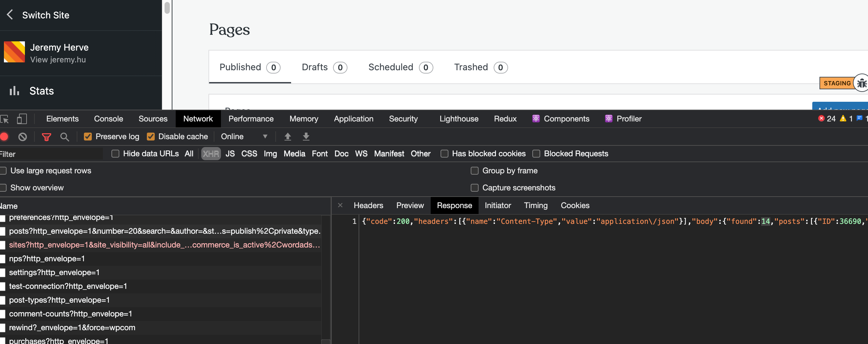This screenshot has width=868, height=344.
Task: Select the Drafts pages tab
Action: pyautogui.click(x=324, y=67)
